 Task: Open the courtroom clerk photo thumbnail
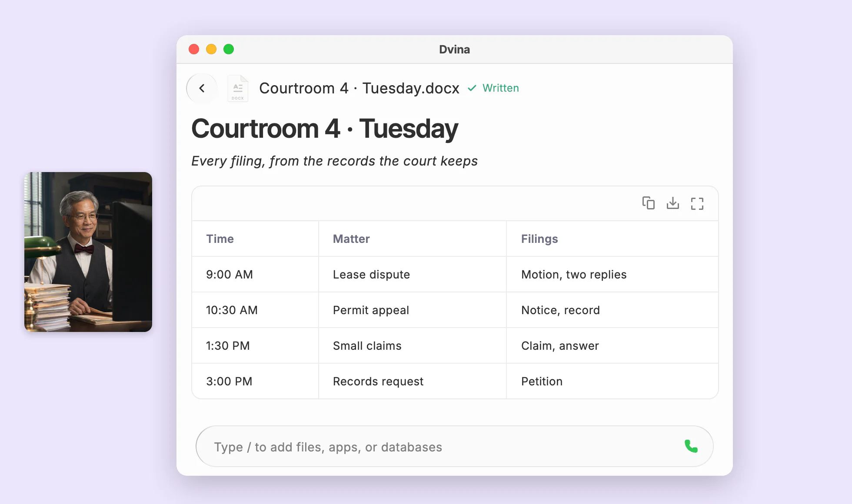pos(88,252)
